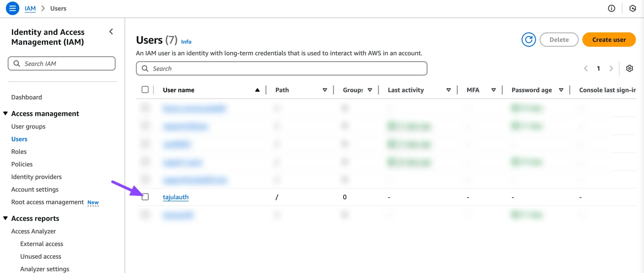Collapse the Access reports section
Screen dimensions: 644x273
click(x=6, y=218)
